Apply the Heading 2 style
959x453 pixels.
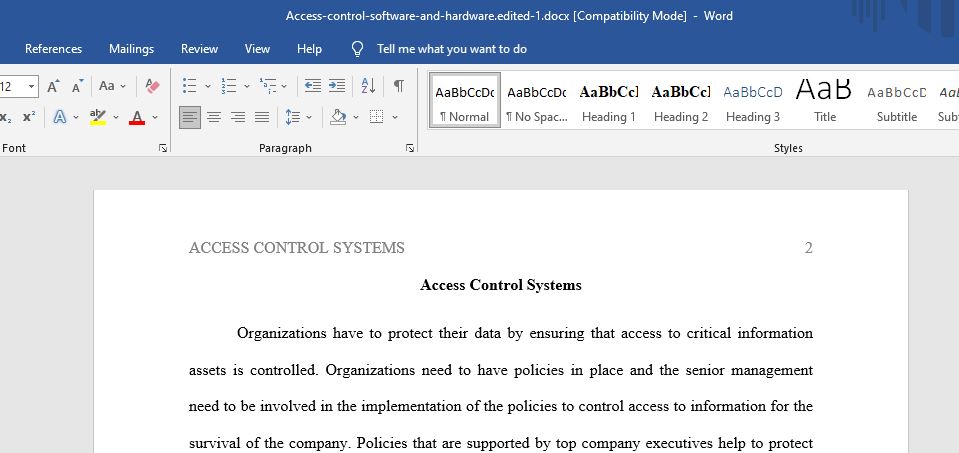click(681, 100)
